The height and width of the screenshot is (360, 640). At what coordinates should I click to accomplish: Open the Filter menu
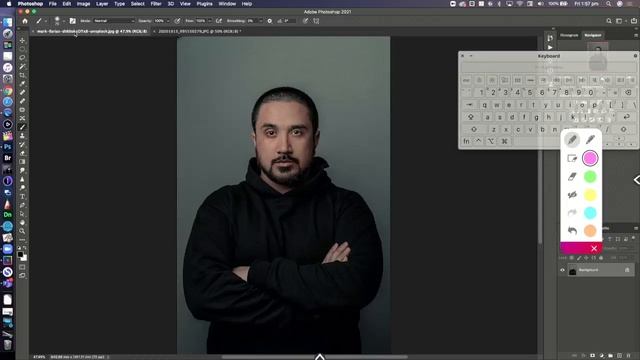point(156,4)
